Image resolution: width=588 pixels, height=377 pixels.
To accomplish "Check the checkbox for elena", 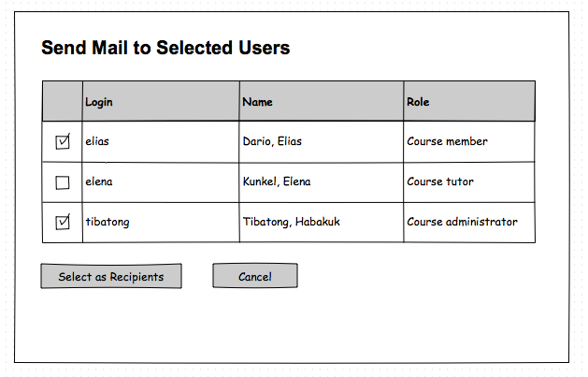I will tap(63, 182).
